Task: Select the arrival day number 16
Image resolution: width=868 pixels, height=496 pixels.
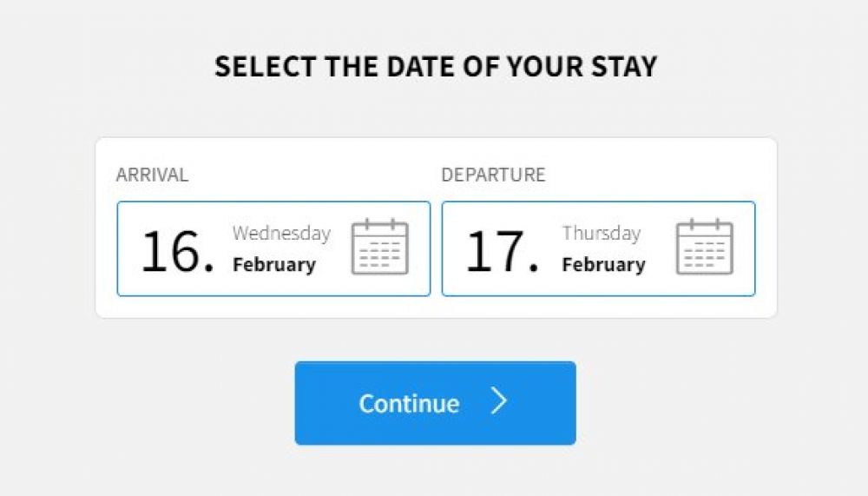Action: click(168, 251)
